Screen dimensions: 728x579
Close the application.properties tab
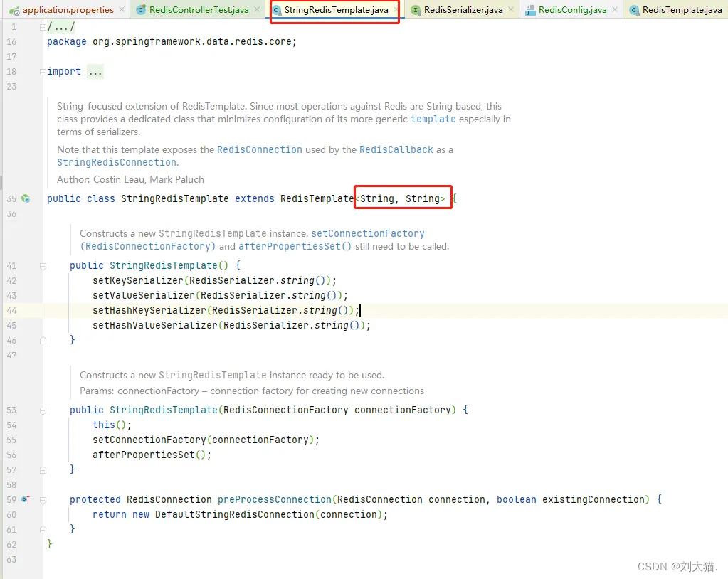click(122, 9)
